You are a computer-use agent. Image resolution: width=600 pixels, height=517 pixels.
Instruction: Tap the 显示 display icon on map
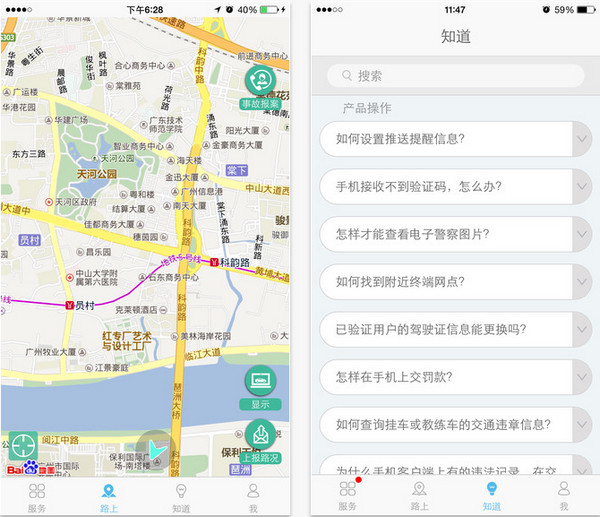pyautogui.click(x=261, y=381)
